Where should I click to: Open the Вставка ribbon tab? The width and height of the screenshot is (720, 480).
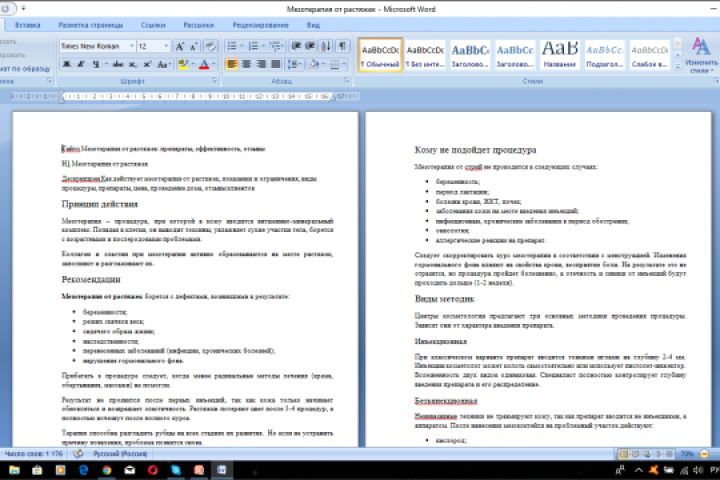(x=28, y=25)
